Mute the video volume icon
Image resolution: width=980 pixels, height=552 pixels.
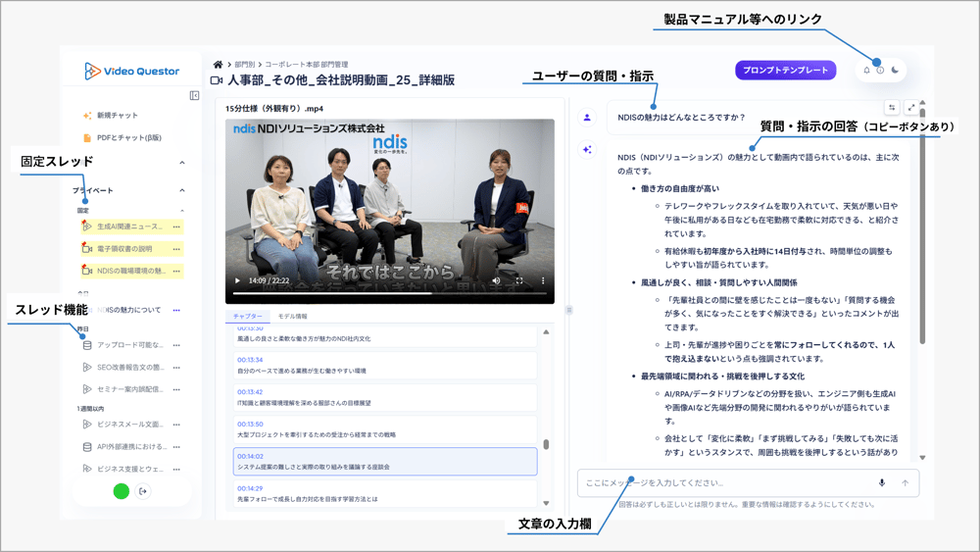point(496,280)
